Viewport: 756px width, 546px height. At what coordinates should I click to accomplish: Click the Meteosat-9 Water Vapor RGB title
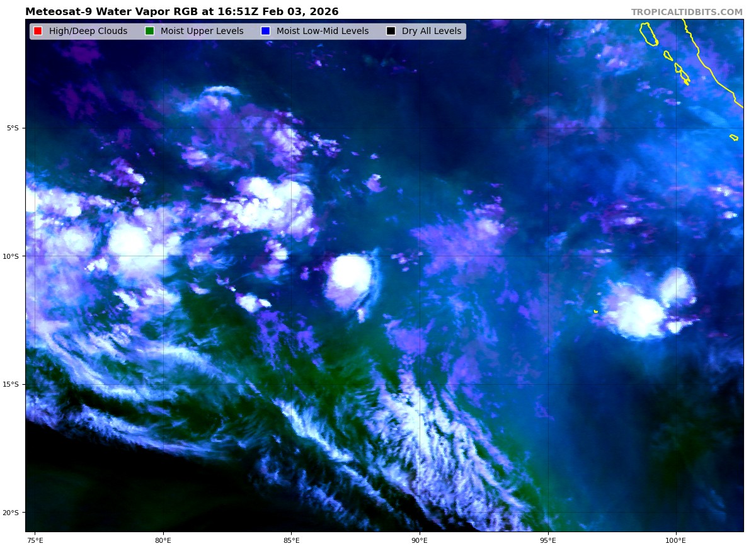pos(181,12)
